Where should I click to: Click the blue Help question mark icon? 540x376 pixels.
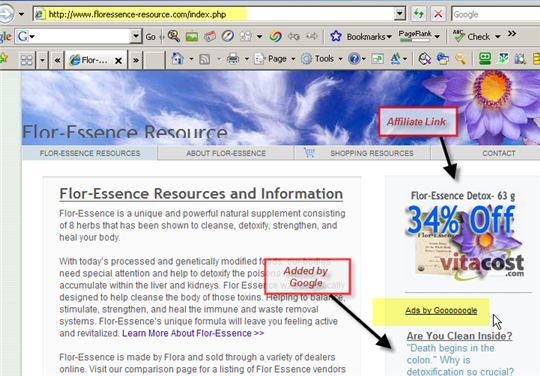(x=354, y=59)
